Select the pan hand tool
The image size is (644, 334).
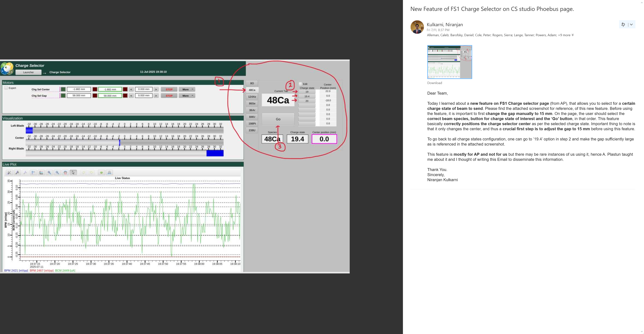click(65, 172)
